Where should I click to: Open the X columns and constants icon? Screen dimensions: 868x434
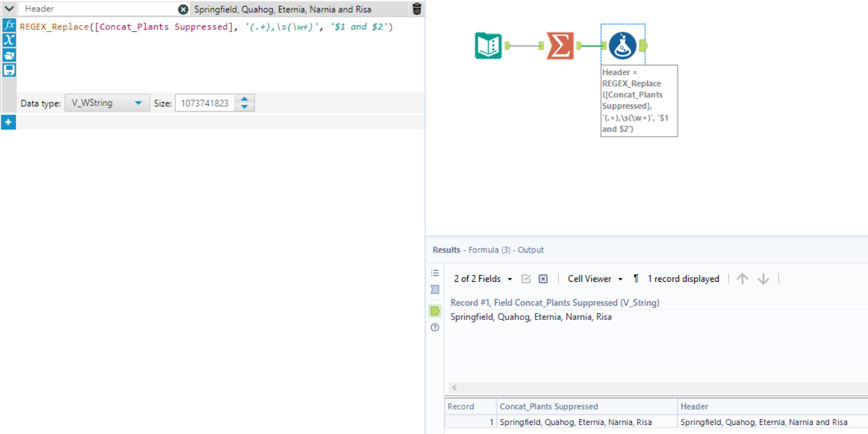pyautogui.click(x=9, y=40)
